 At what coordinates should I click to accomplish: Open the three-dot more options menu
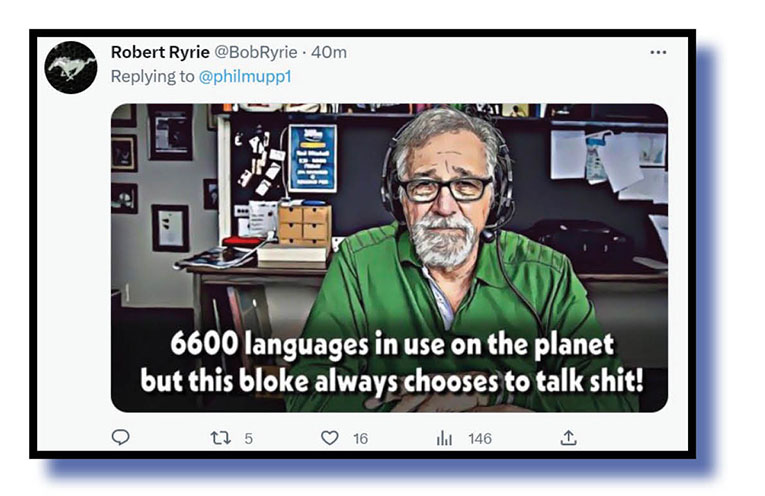point(658,52)
